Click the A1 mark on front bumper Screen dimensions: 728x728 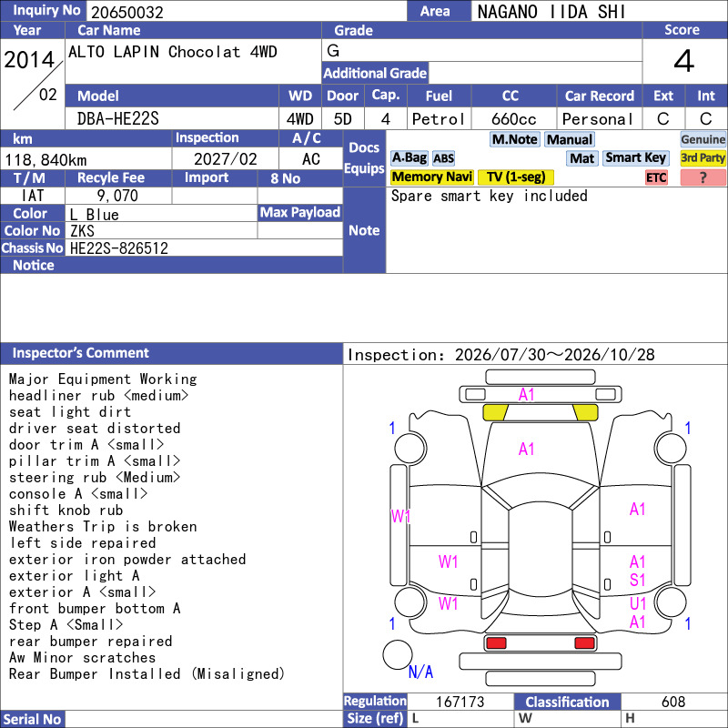tap(526, 395)
